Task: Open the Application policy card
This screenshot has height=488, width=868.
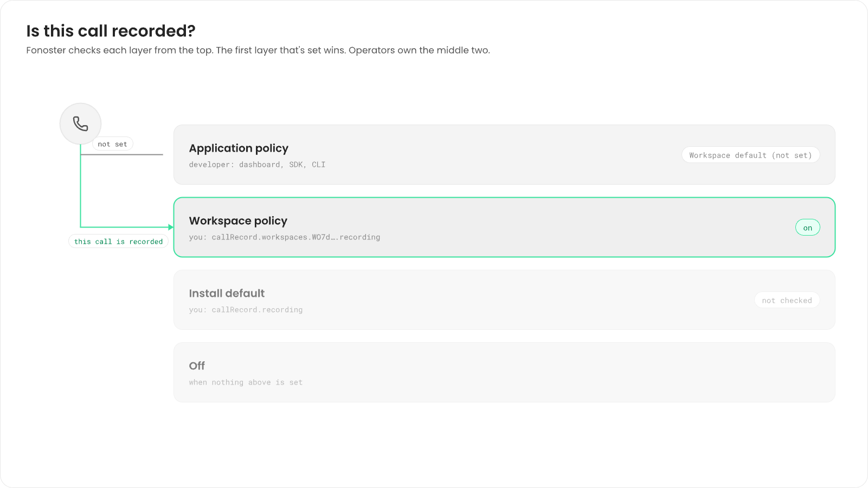Action: click(x=504, y=155)
